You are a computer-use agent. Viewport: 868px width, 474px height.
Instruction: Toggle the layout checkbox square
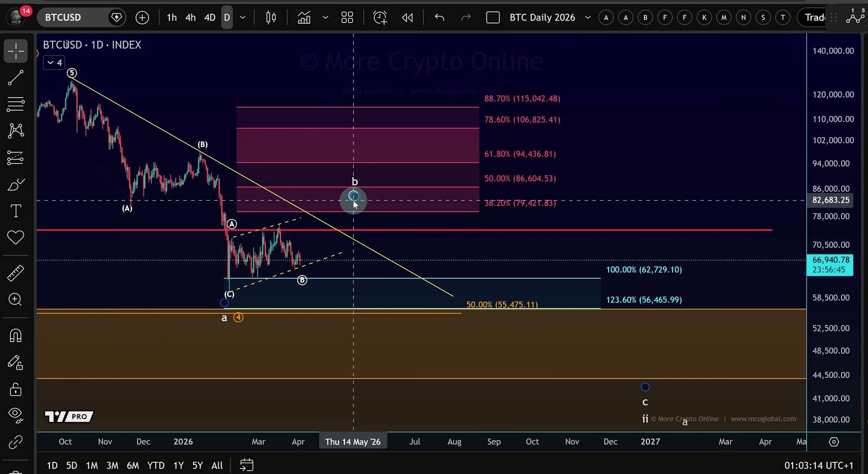pos(493,17)
